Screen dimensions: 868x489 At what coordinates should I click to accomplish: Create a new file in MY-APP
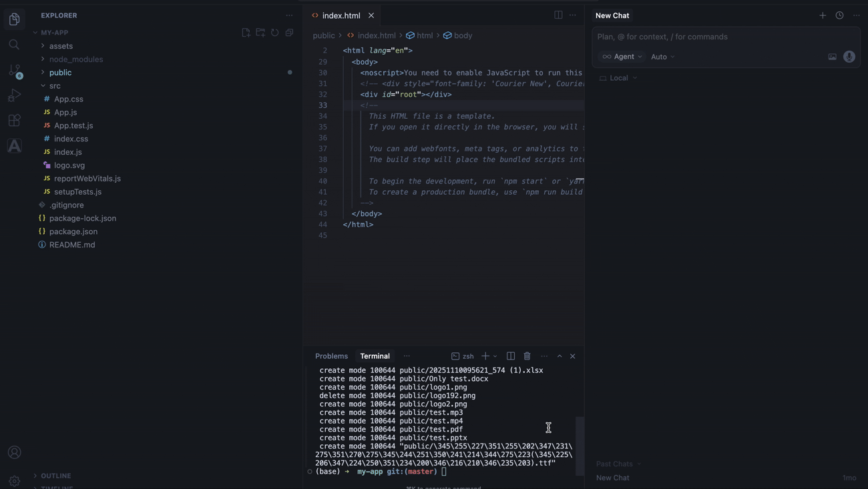click(x=246, y=33)
